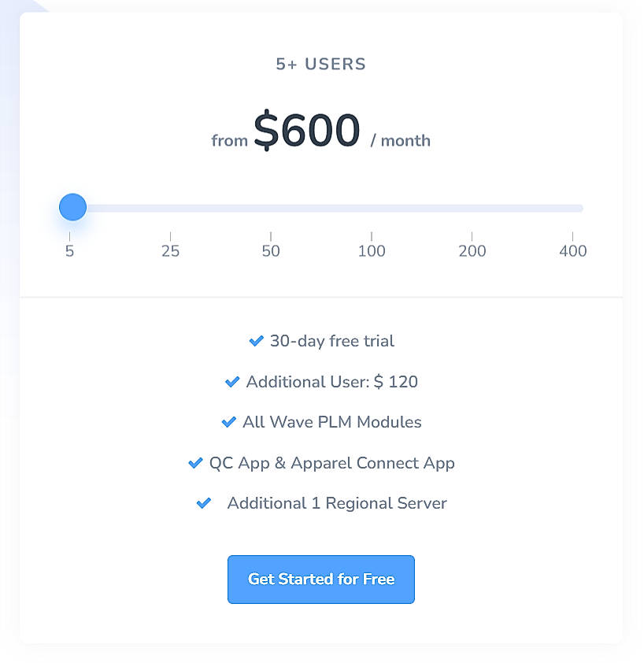Image resolution: width=644 pixels, height=663 pixels.
Task: Click the blue slider handle at 5 users
Action: point(72,208)
